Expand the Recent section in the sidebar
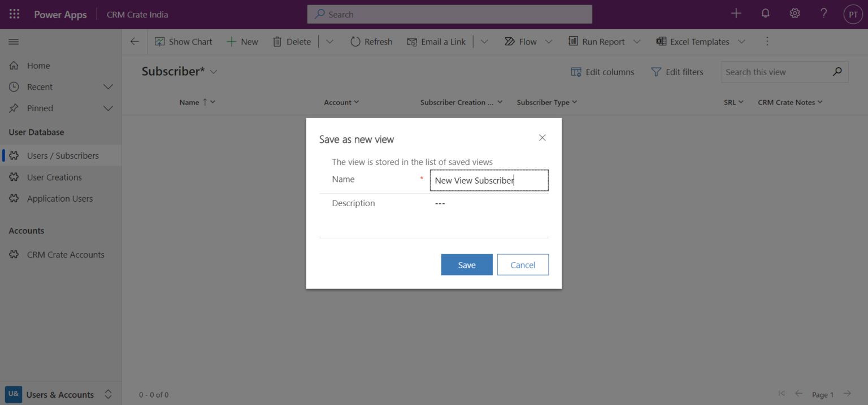This screenshot has height=405, width=868. (x=108, y=86)
